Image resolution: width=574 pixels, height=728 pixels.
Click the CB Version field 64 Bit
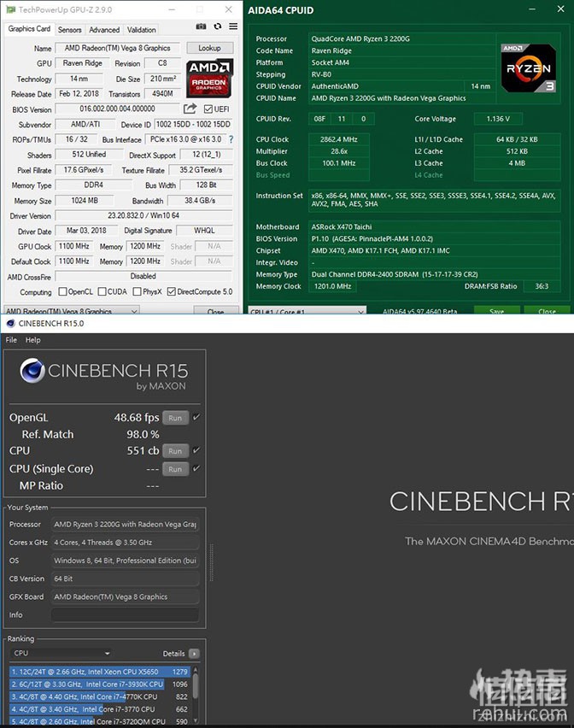point(126,578)
